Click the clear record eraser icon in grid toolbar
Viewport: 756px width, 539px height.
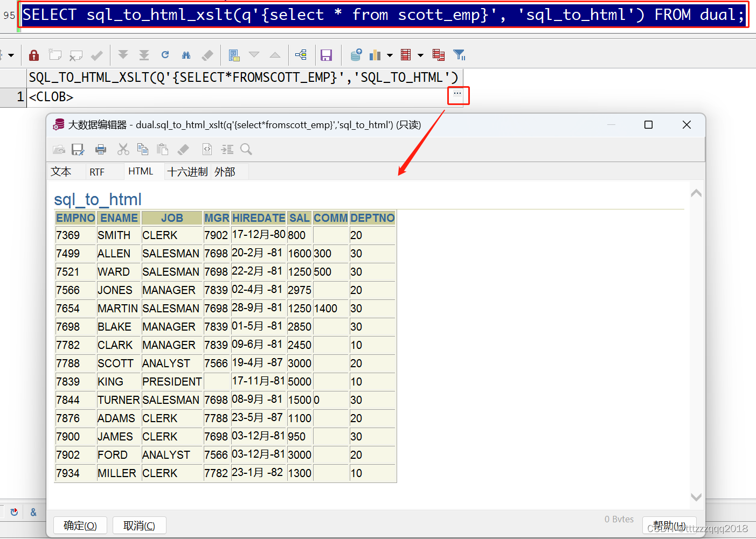pyautogui.click(x=207, y=55)
